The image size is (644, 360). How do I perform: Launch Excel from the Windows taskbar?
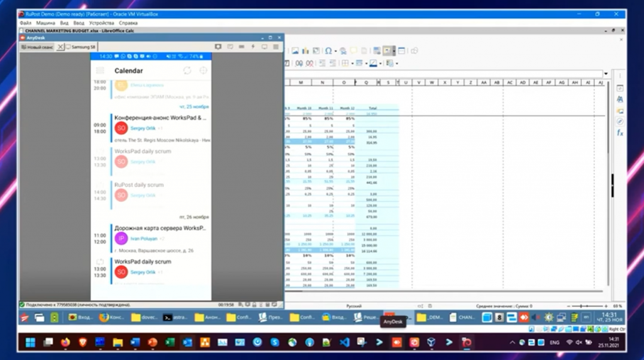(x=170, y=342)
